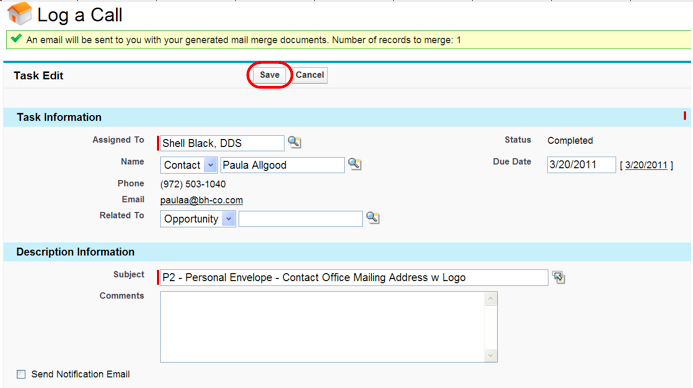Image resolution: width=693 pixels, height=388 pixels.
Task: Click the Log a Call home icon
Action: (19, 14)
